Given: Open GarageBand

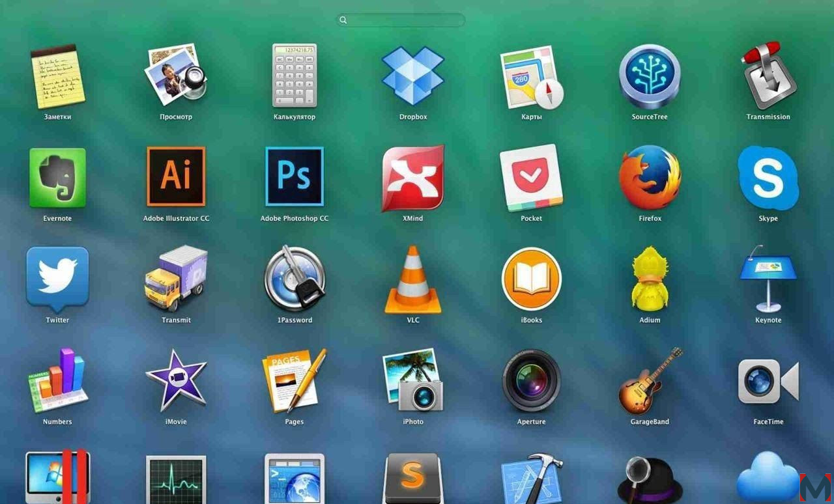Looking at the screenshot, I should [650, 381].
